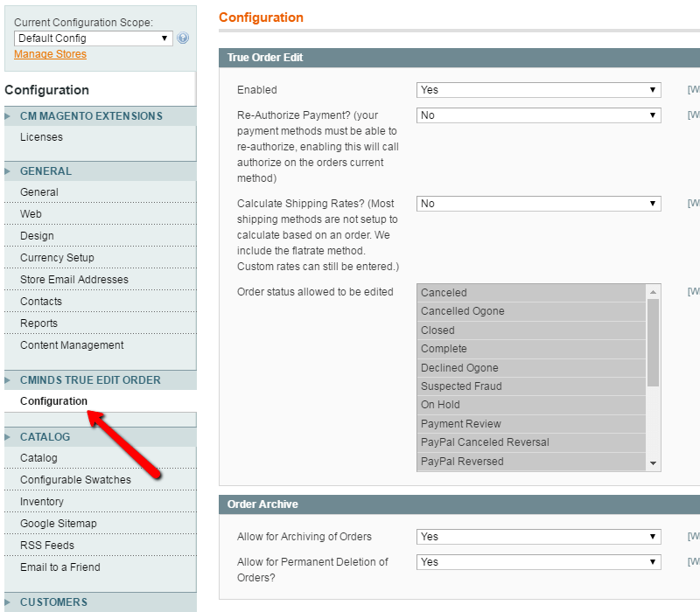Open Allow for Permanent Deletion dropdown
The height and width of the screenshot is (612, 700).
[538, 562]
